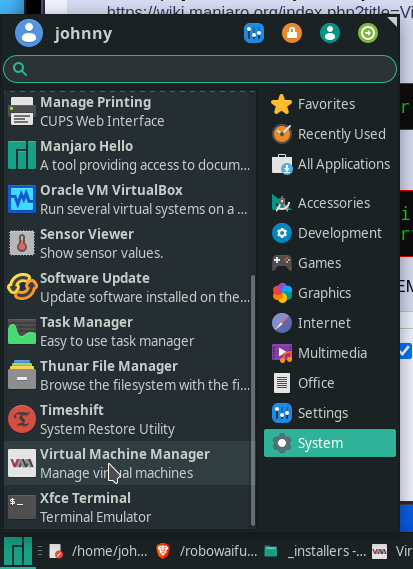Click the orange lock screen icon
The image size is (413, 569).
tap(292, 33)
